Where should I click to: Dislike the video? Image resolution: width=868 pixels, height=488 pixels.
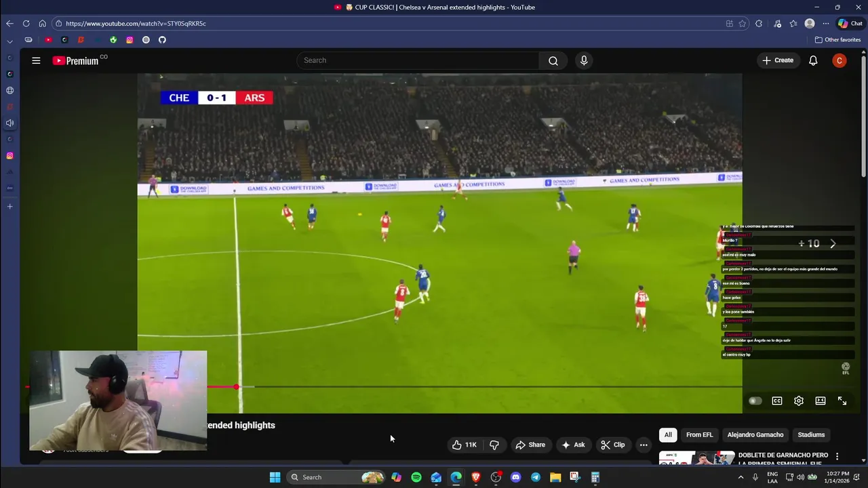pos(494,445)
